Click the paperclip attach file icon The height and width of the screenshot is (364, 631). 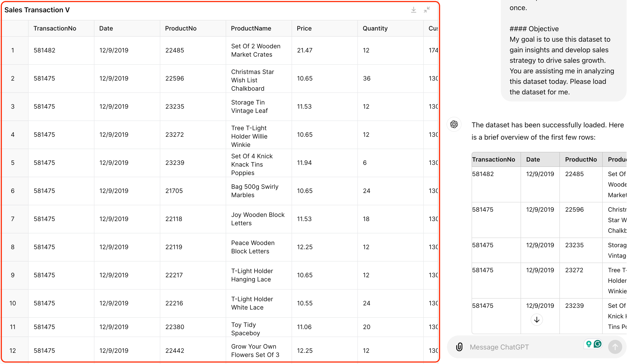(x=459, y=347)
